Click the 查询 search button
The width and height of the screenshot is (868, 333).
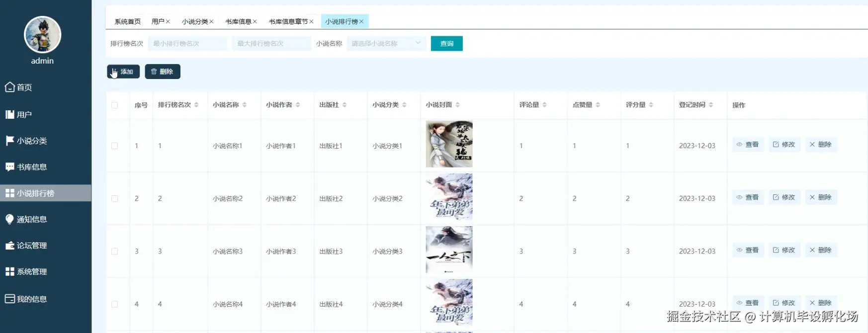447,43
